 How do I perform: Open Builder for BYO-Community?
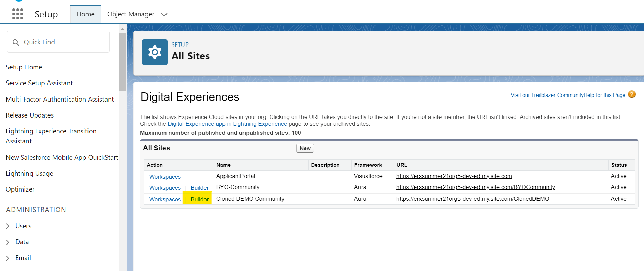pyautogui.click(x=199, y=188)
